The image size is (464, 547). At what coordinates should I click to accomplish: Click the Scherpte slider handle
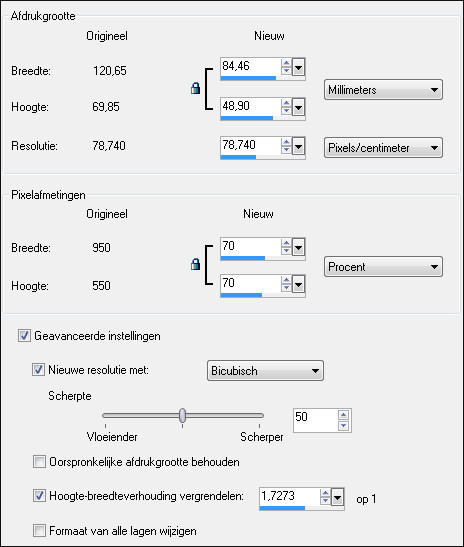(x=182, y=415)
